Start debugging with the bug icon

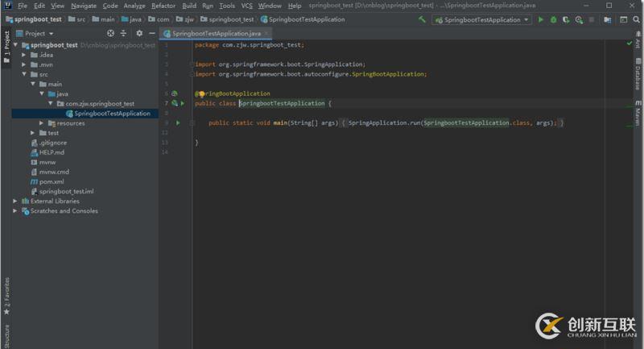(553, 19)
